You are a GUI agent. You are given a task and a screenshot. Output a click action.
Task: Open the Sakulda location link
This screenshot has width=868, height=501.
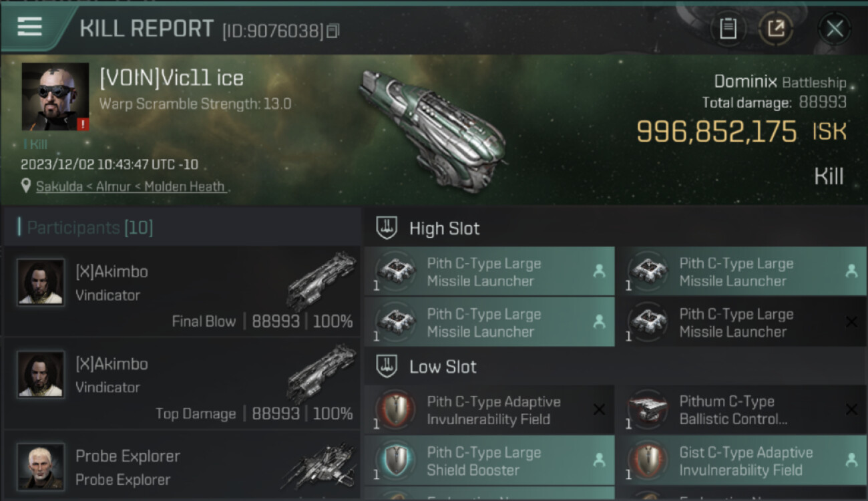(130, 186)
